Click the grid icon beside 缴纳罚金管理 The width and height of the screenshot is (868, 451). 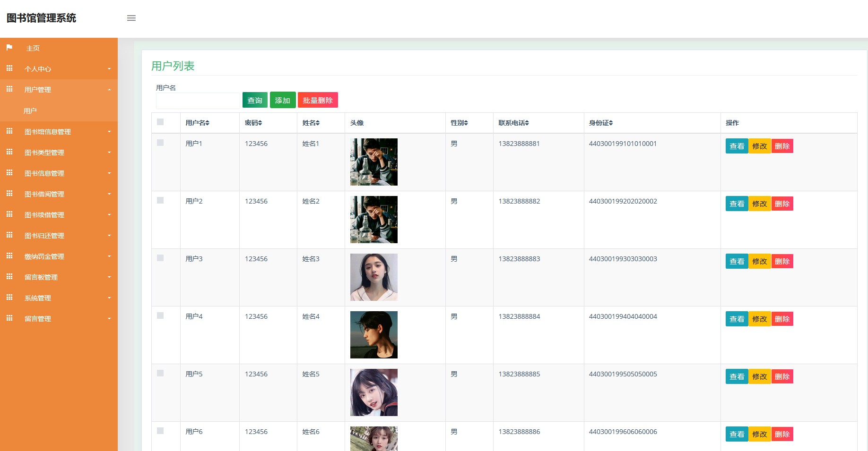[x=9, y=256]
